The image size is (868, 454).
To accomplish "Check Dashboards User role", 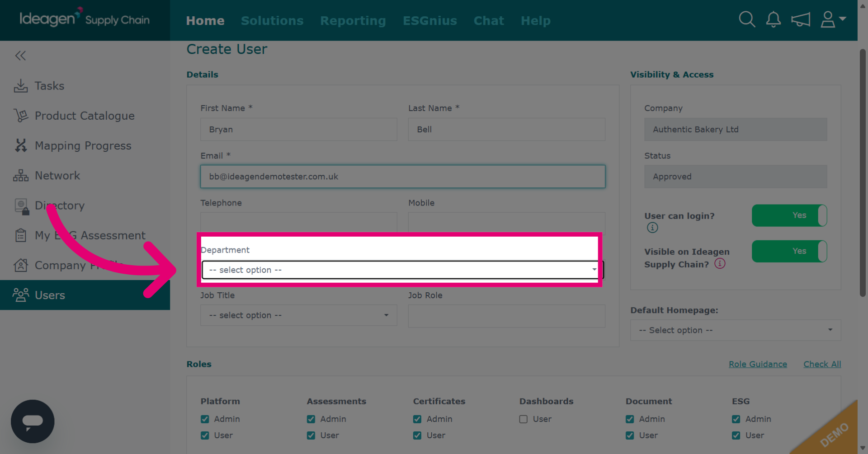I will coord(524,419).
